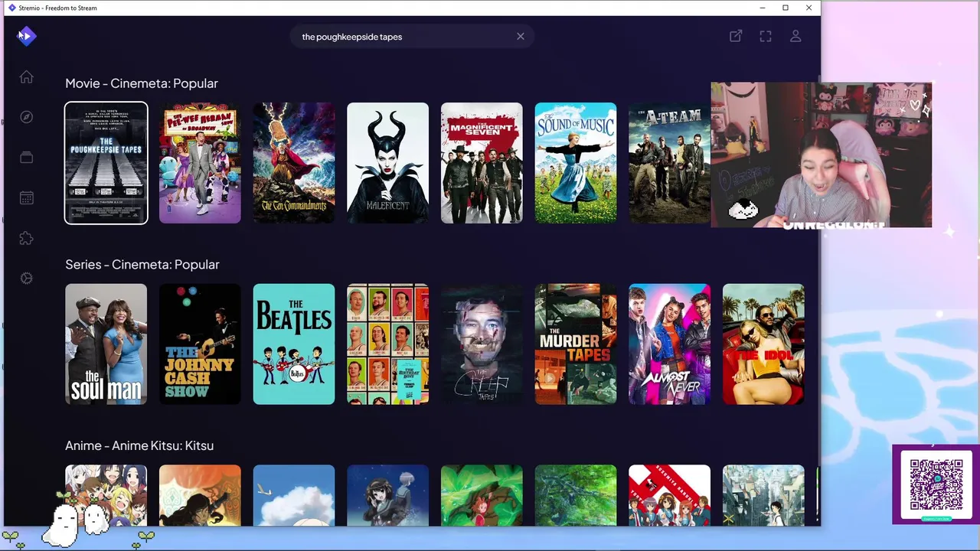Open The Soul Man series poster

coord(106,344)
